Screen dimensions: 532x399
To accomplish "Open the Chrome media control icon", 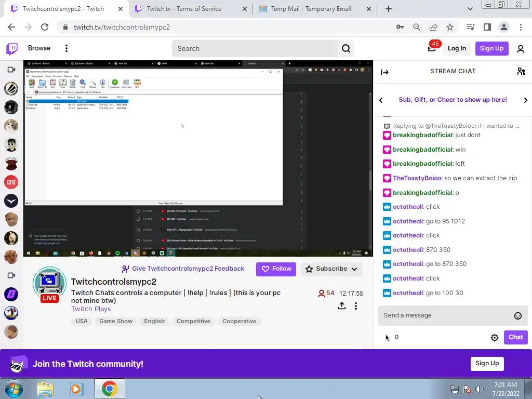I will pos(470,27).
